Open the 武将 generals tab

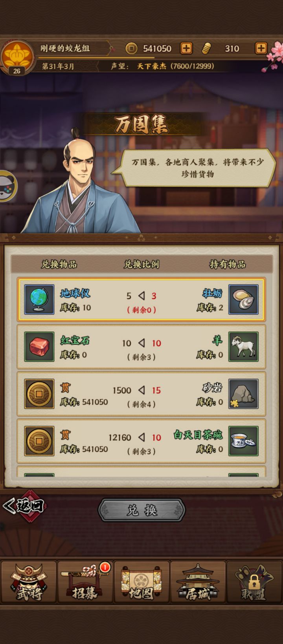point(29,582)
